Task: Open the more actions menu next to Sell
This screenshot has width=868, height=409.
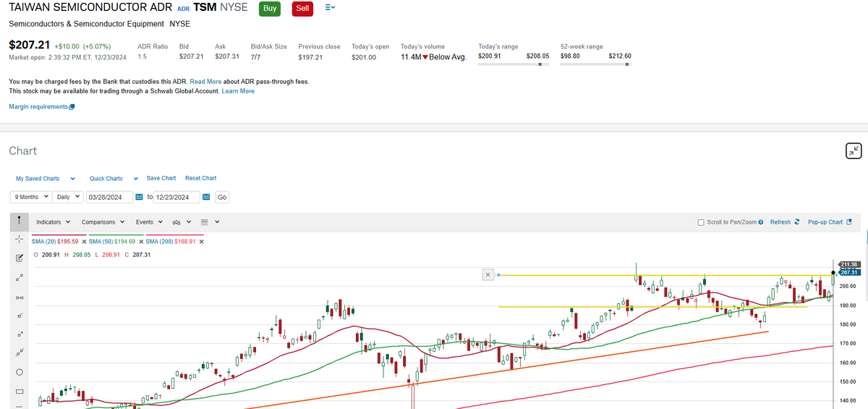Action: click(x=330, y=8)
